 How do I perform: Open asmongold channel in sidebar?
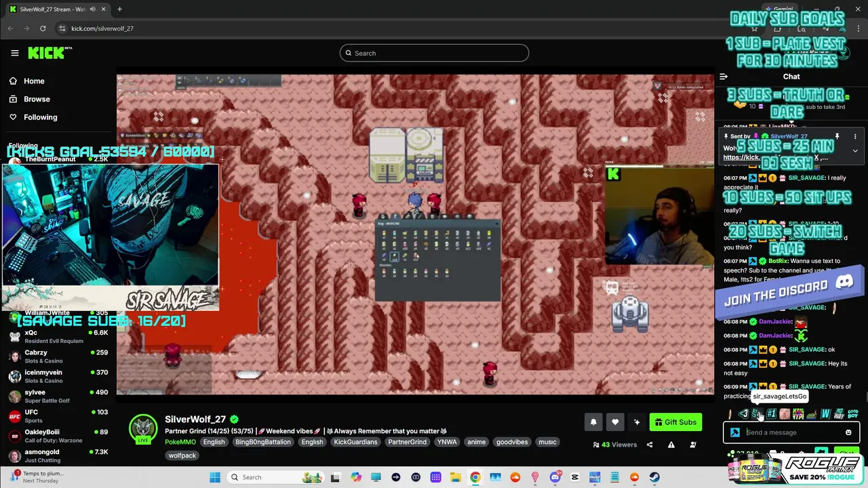pyautogui.click(x=58, y=455)
